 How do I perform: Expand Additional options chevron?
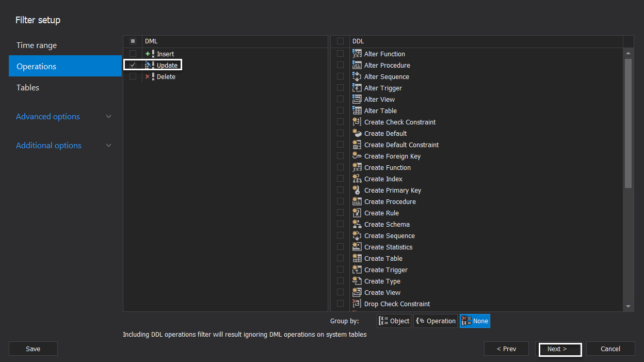point(108,146)
